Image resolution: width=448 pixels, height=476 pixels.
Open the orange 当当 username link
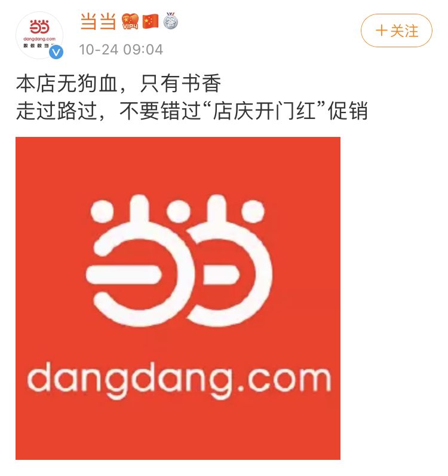(x=99, y=22)
